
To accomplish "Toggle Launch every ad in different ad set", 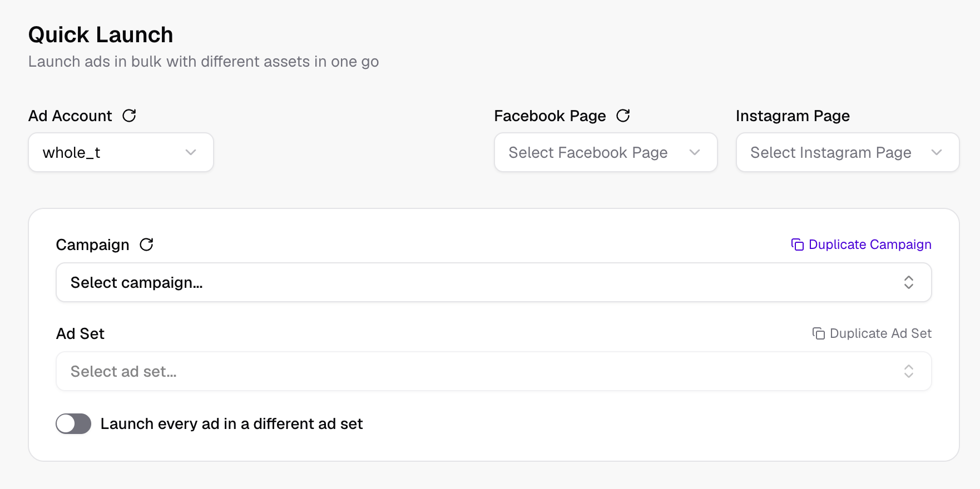I will 73,424.
